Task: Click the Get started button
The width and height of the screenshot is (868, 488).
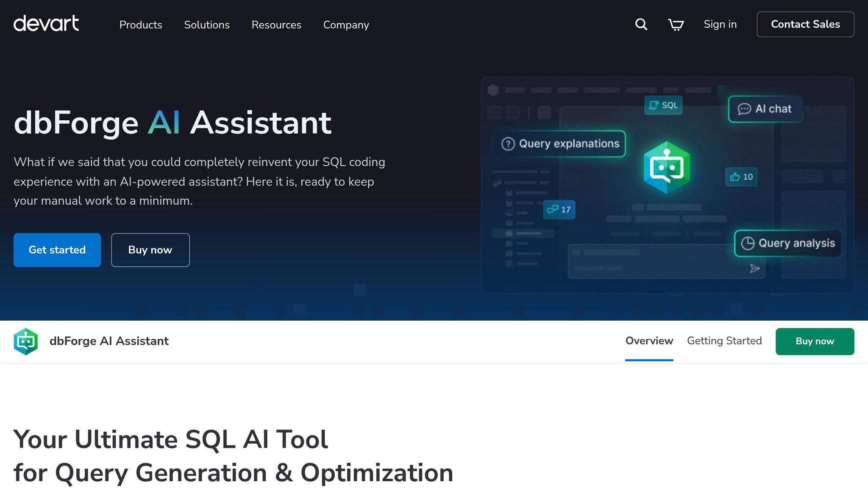Action: click(57, 250)
